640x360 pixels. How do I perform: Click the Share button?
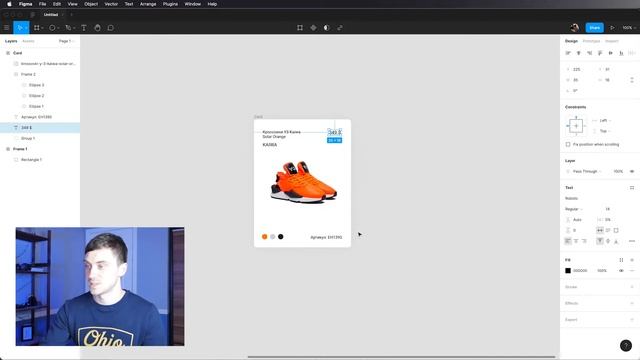coord(595,28)
